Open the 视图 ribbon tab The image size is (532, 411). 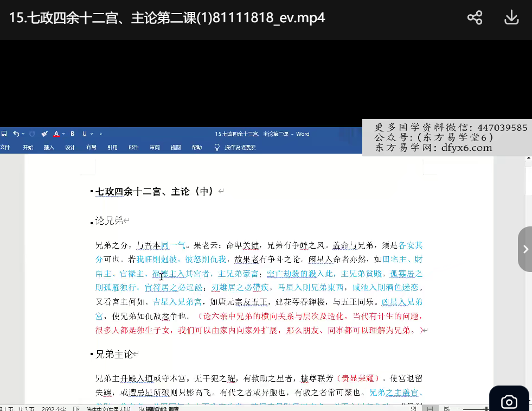pos(176,147)
